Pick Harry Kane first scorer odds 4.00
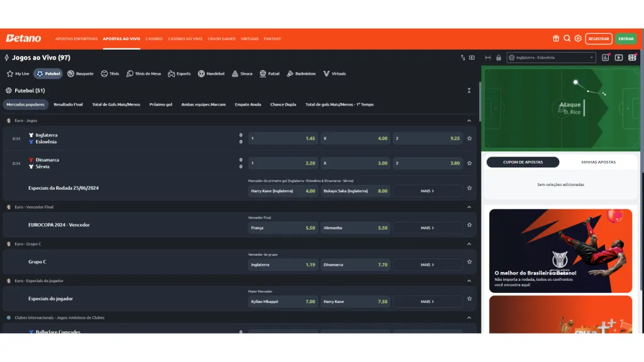This screenshot has width=644, height=362. pos(283,191)
